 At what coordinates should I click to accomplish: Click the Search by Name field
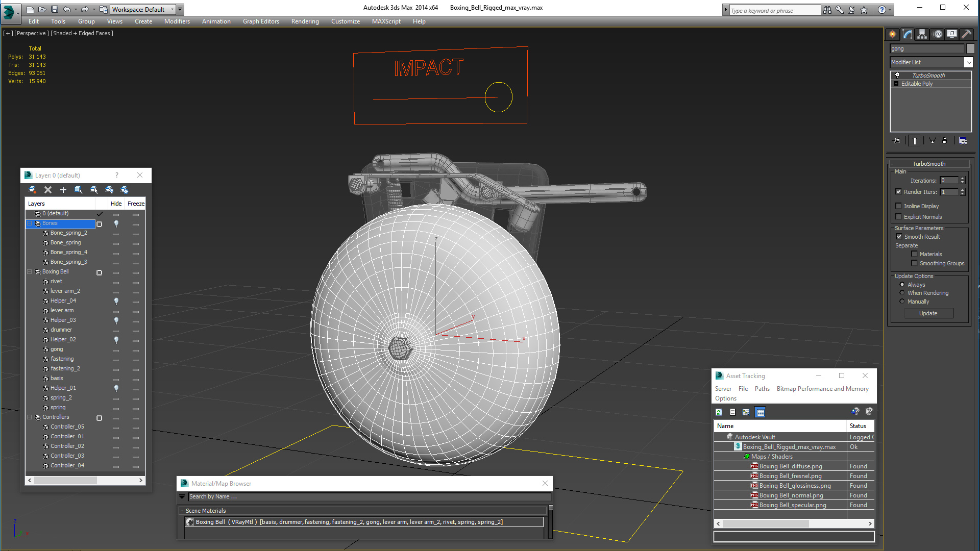[367, 496]
